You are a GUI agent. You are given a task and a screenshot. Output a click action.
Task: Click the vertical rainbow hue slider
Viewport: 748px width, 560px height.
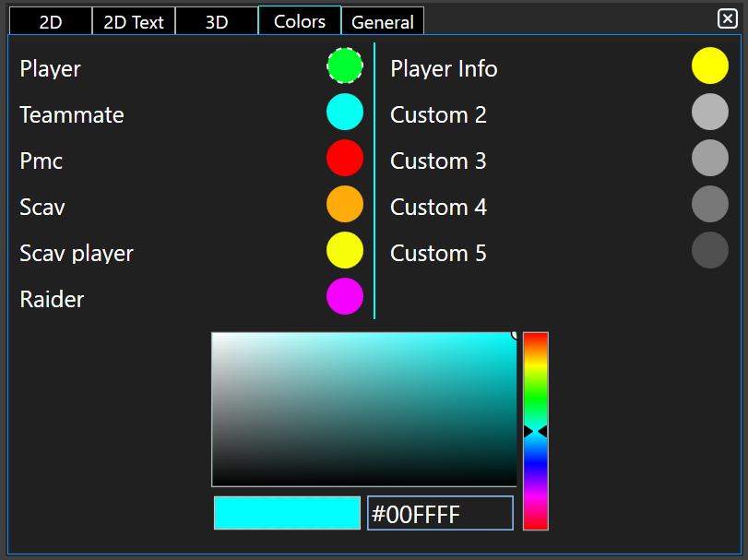click(x=536, y=431)
